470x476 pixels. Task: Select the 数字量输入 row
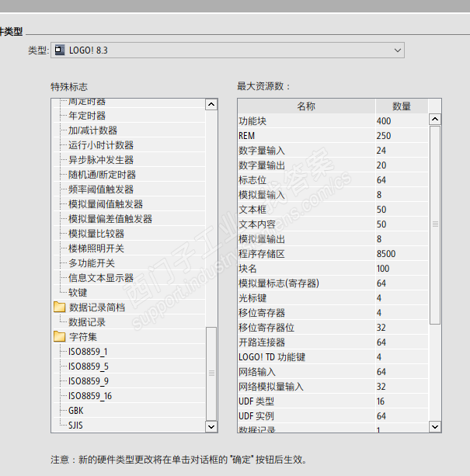pos(332,151)
